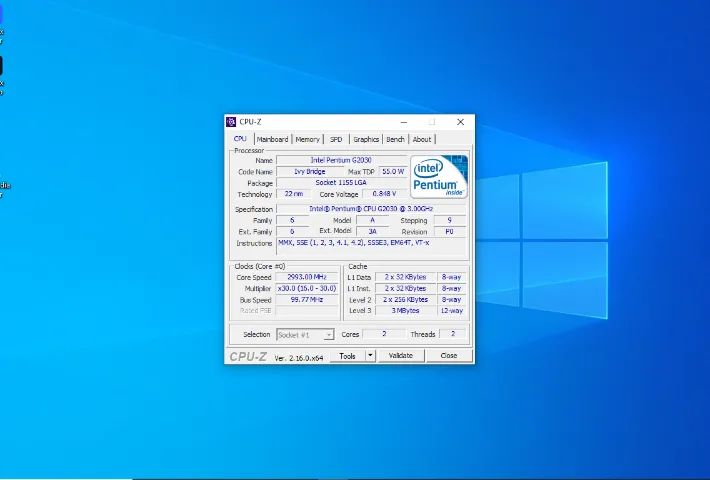Open the SPD tab
The width and height of the screenshot is (710, 480).
(x=336, y=139)
